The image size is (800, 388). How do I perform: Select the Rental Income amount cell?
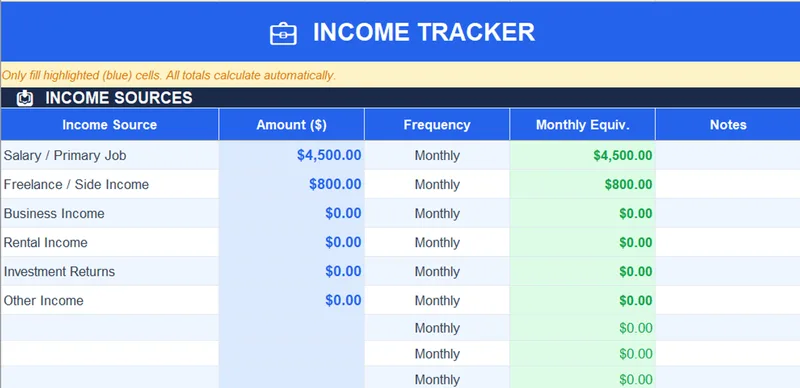point(291,242)
